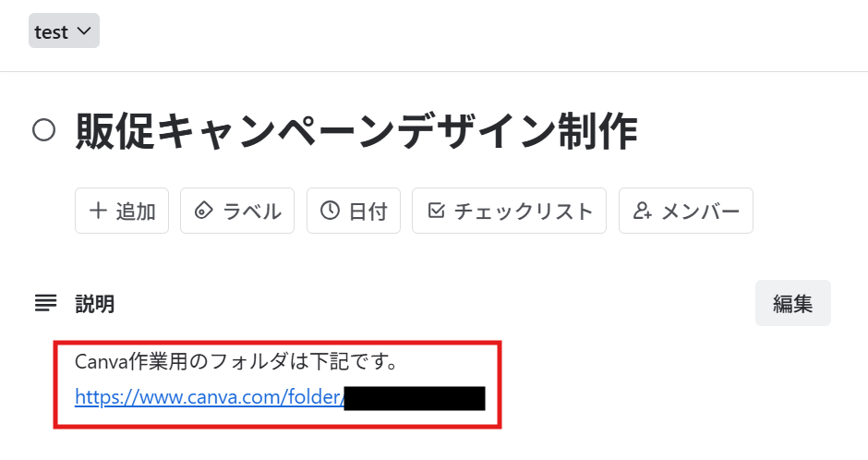Open the 追加 menu
The width and height of the screenshot is (868, 460).
(x=122, y=211)
